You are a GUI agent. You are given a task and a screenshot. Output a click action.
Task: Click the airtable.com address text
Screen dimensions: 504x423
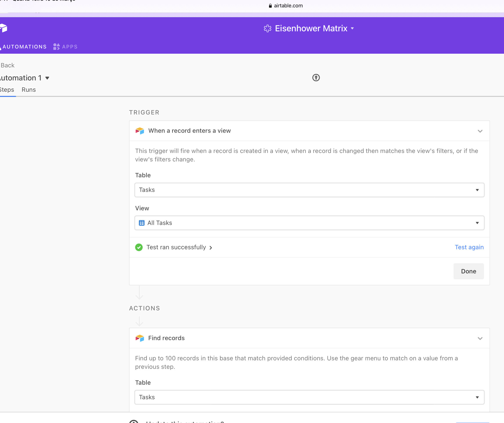(288, 6)
